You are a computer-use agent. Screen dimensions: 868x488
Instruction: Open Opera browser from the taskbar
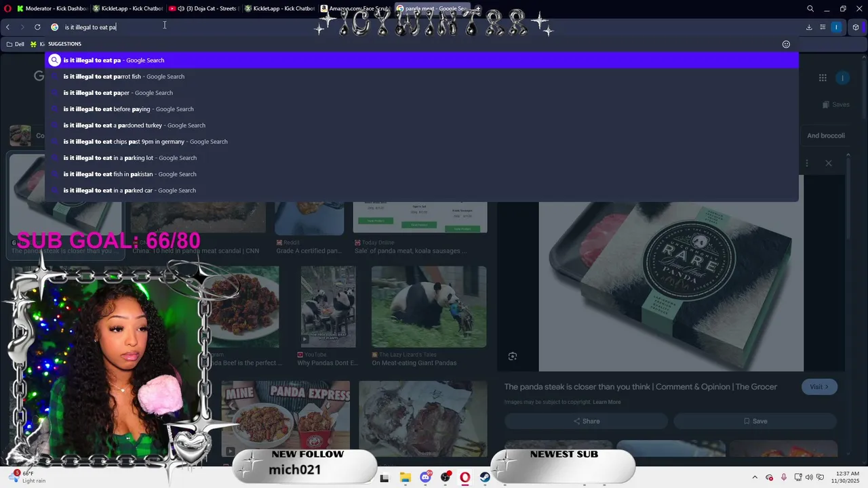(465, 478)
